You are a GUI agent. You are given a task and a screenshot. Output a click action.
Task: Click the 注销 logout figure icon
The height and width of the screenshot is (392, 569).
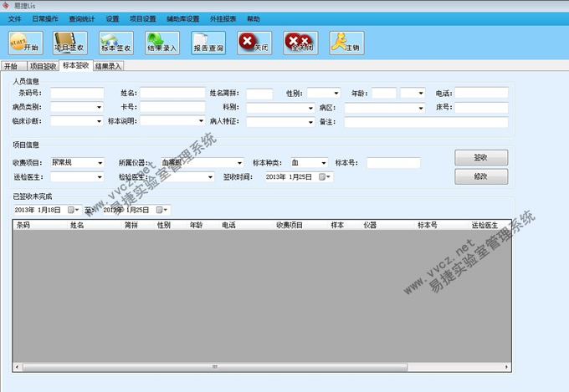click(x=346, y=43)
